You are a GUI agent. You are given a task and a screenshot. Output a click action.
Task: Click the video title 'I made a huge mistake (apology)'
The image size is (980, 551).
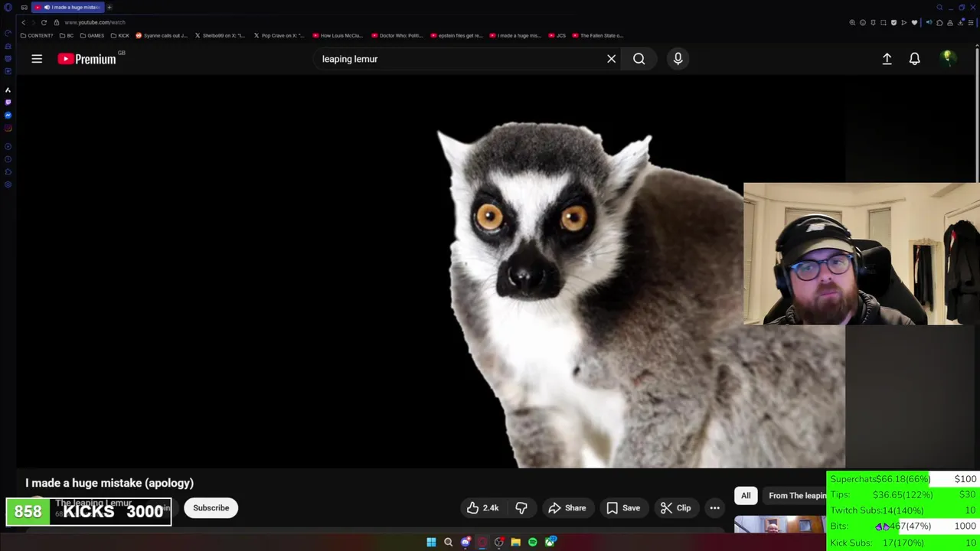pos(109,483)
